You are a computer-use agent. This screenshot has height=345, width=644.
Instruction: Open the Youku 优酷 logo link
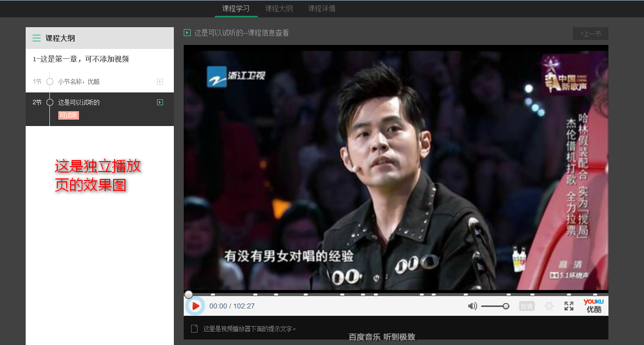point(594,306)
